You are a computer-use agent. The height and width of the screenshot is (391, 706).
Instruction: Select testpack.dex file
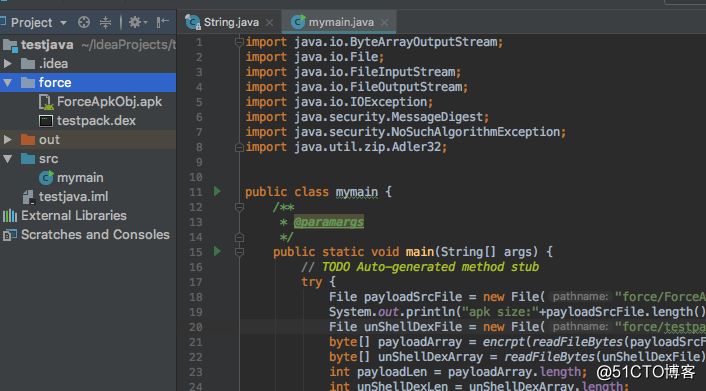click(x=96, y=121)
